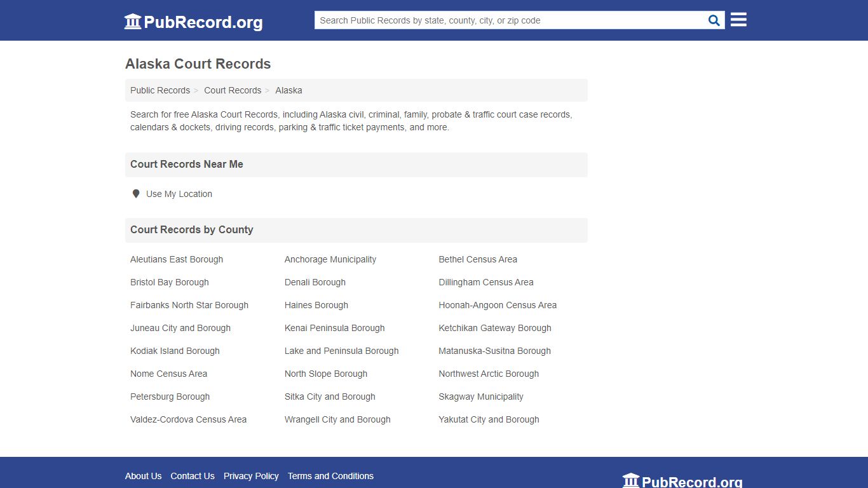Open Northwest Arctic Borough records

tap(489, 374)
